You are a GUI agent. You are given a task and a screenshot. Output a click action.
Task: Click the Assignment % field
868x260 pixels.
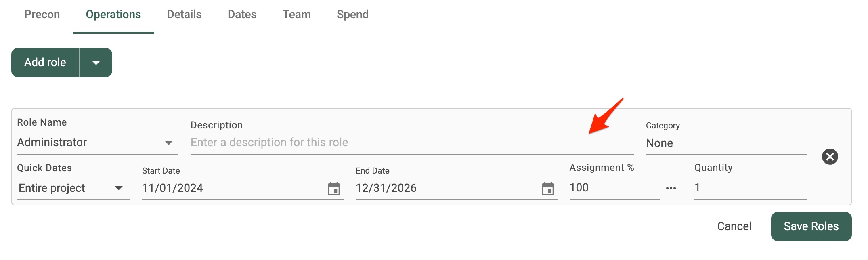614,188
